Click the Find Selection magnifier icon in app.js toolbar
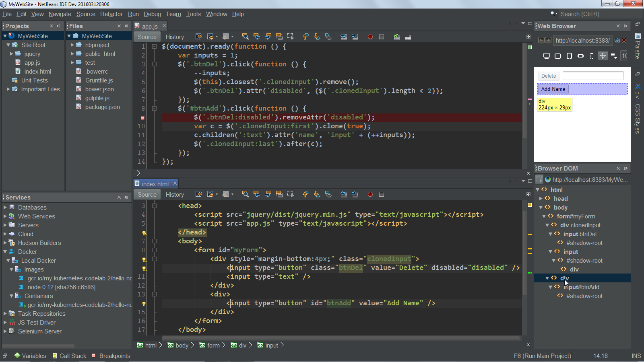This screenshot has height=362, width=644. click(x=245, y=37)
